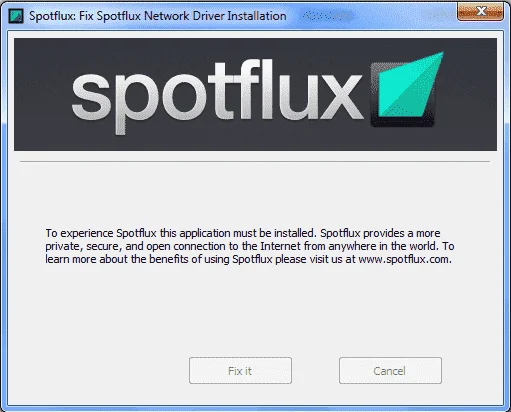
Task: Click the teal Spotflux emblem in banner
Action: coord(407,89)
